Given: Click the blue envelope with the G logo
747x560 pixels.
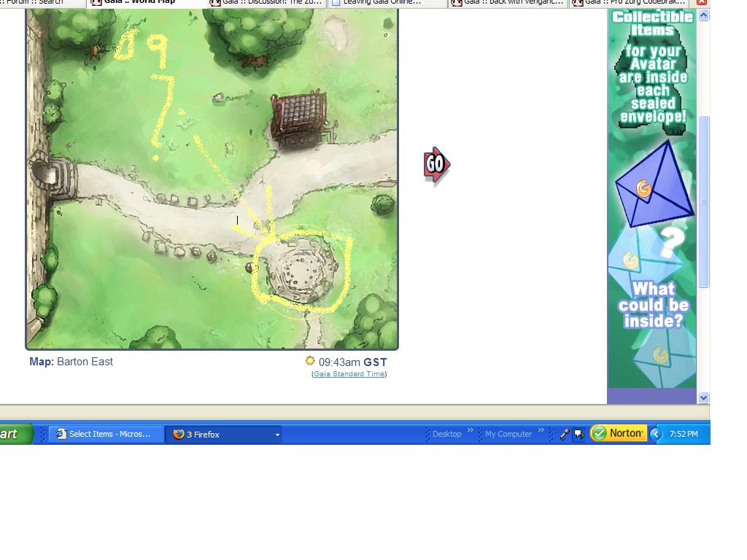Looking at the screenshot, I should [655, 184].
